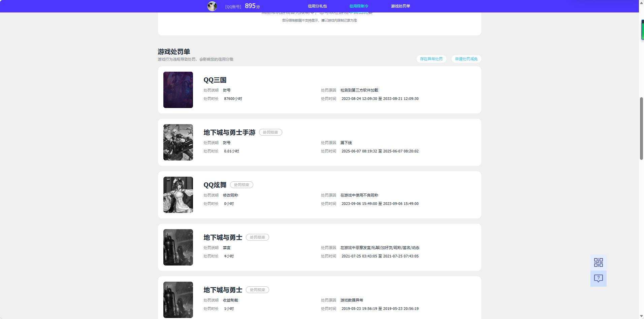This screenshot has width=644, height=319.
Task: Select the QQ三国 game title
Action: [x=215, y=80]
